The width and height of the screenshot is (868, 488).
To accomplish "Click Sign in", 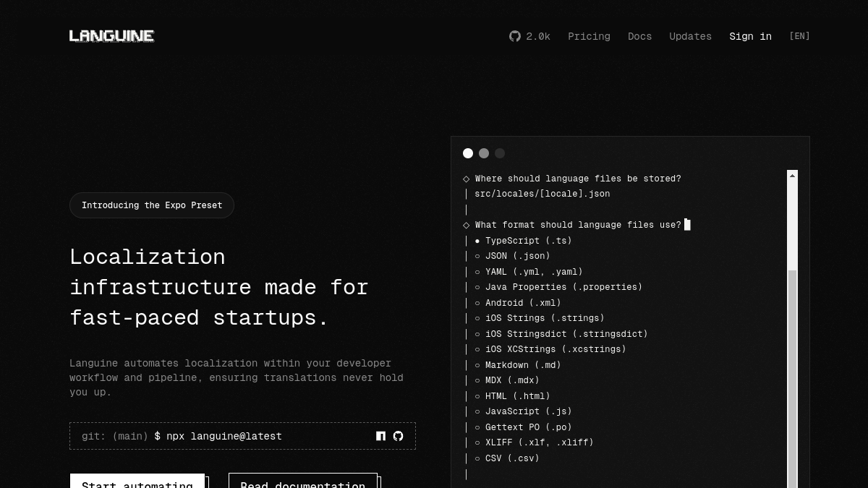I will [750, 36].
